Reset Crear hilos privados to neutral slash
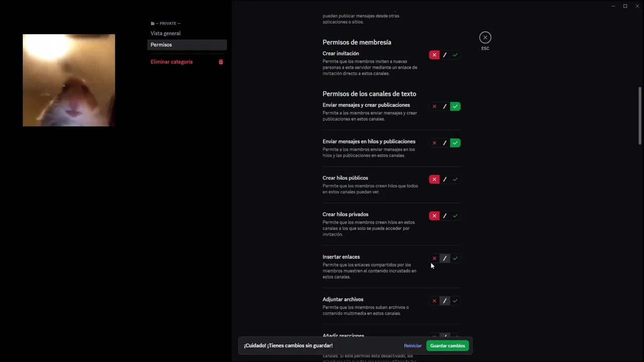 click(x=445, y=216)
